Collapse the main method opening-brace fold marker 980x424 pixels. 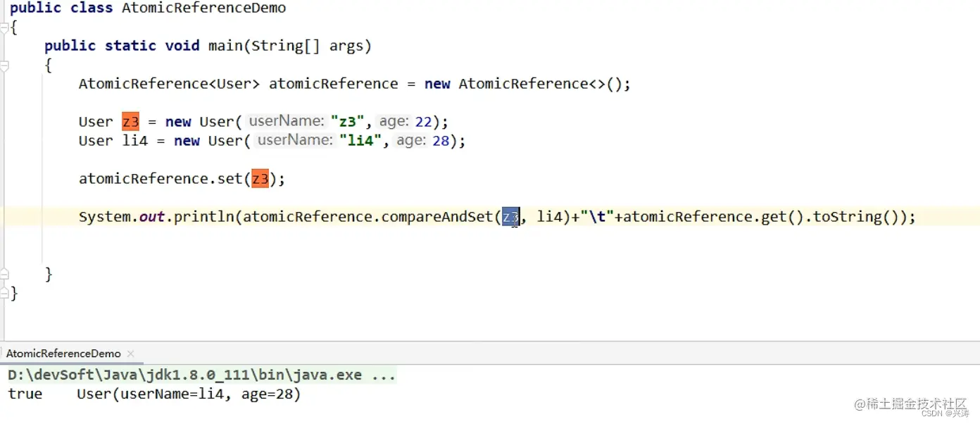coord(4,66)
